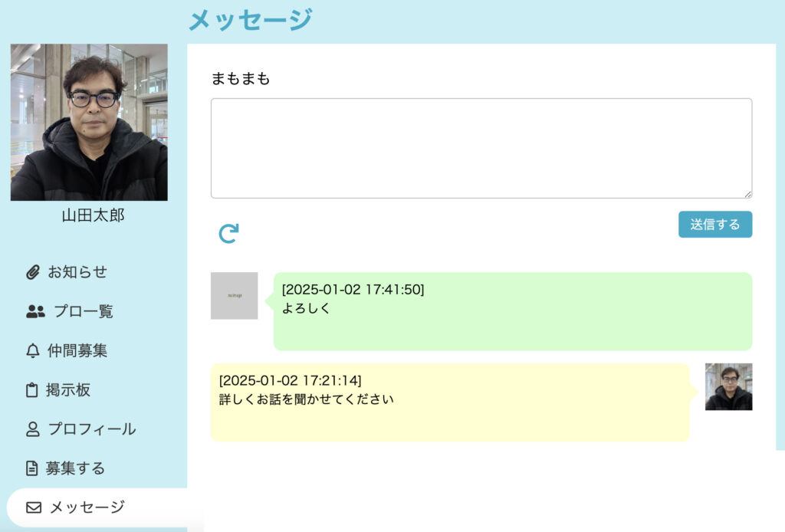Image resolution: width=785 pixels, height=532 pixels.
Task: Click the people icon beside プロ一覧
Action: pos(35,311)
